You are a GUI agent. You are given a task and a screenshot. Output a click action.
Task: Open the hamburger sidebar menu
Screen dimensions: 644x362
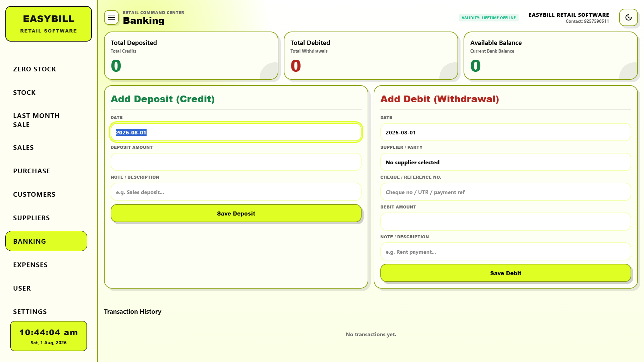coord(111,17)
